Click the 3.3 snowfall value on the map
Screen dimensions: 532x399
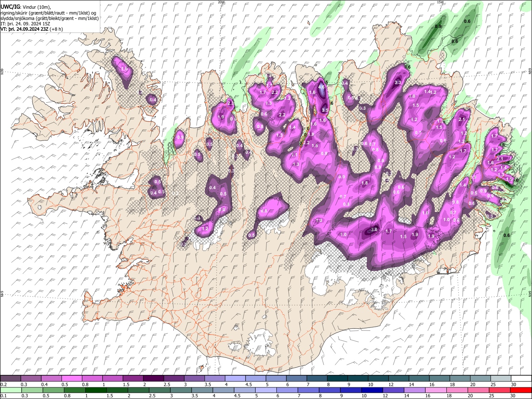click(x=397, y=82)
